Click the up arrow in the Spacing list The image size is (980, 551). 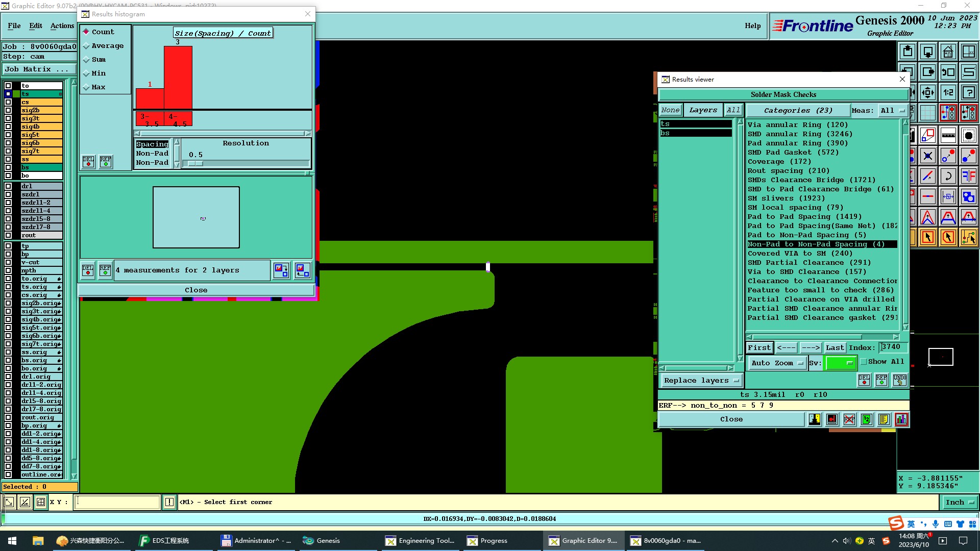coord(177,142)
